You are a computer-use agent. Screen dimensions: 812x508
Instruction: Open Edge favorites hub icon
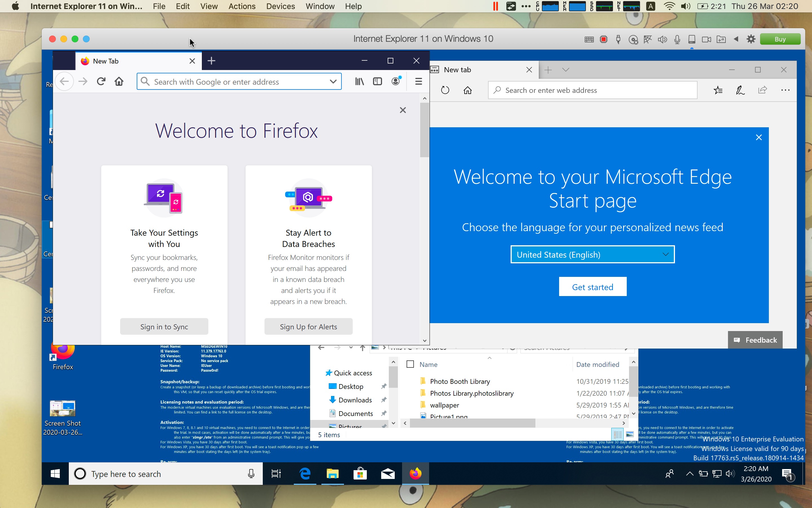718,90
